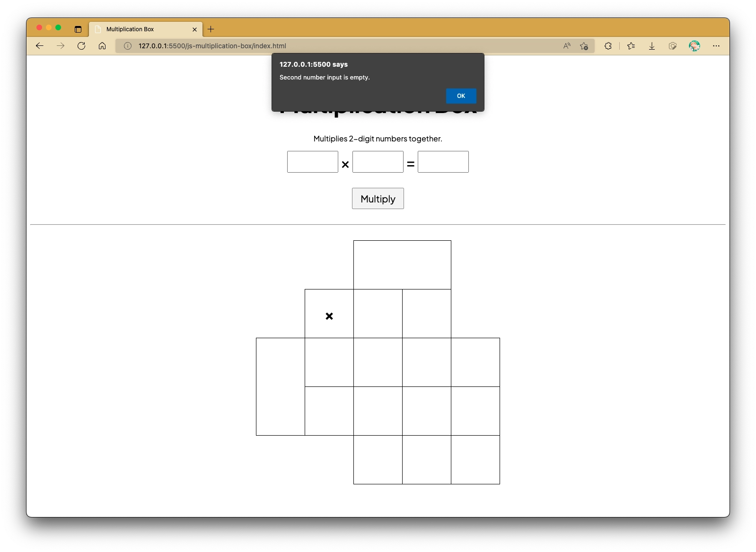The image size is (756, 552).
Task: Select the Multiplication Box tab
Action: [x=145, y=29]
